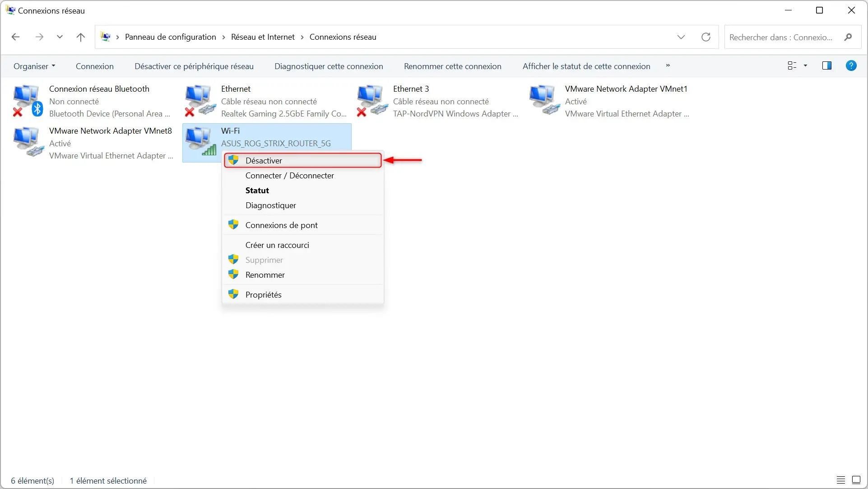868x489 pixels.
Task: Choose Statut in the context menu
Action: [x=302, y=191]
